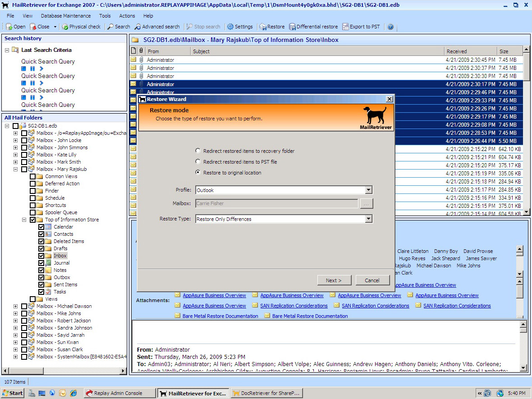Collapse the Last Search Criteria node
The image size is (532, 399).
click(7, 50)
